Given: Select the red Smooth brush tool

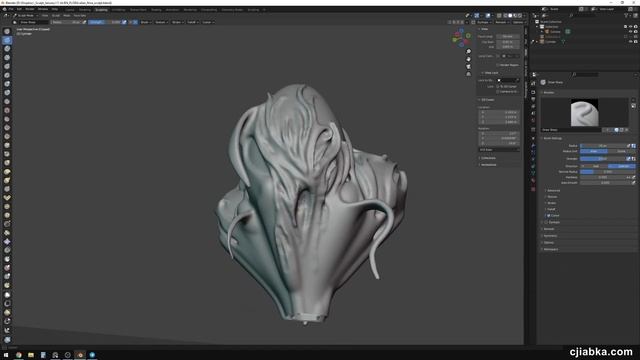Looking at the screenshot, I should [x=7, y=110].
